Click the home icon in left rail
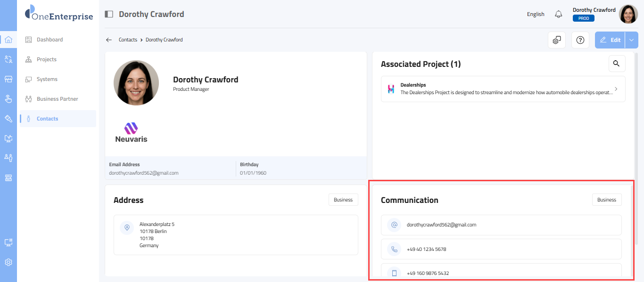 [8, 40]
